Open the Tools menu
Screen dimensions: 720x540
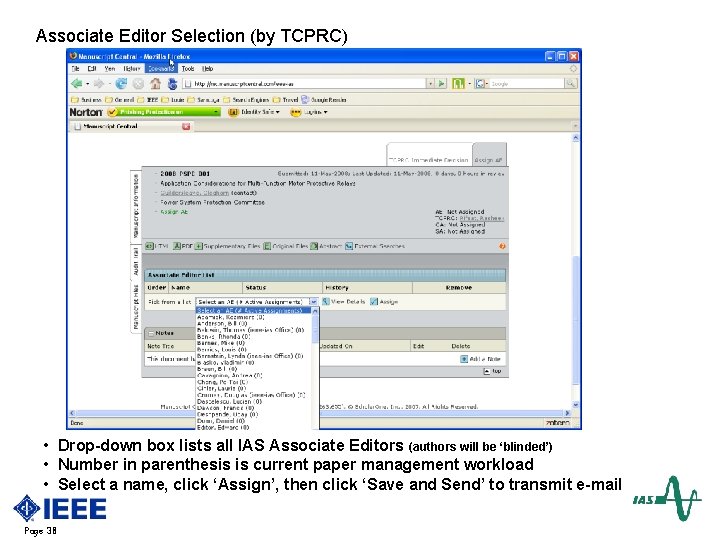[188, 69]
